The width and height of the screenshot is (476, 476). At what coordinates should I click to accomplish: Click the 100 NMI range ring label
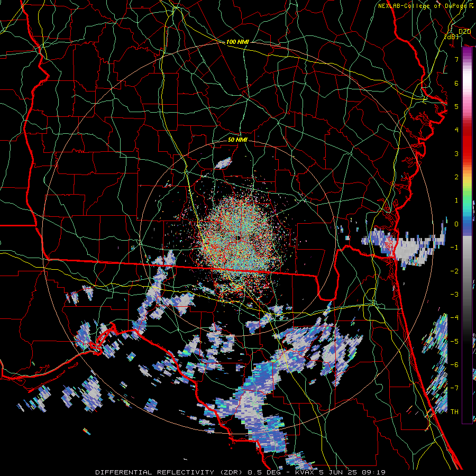click(237, 42)
